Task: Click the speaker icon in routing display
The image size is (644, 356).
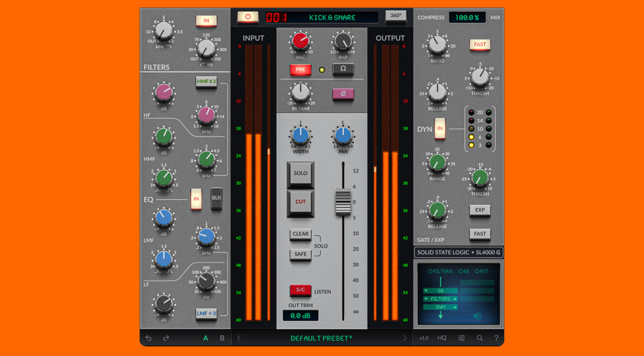Action: point(477,316)
